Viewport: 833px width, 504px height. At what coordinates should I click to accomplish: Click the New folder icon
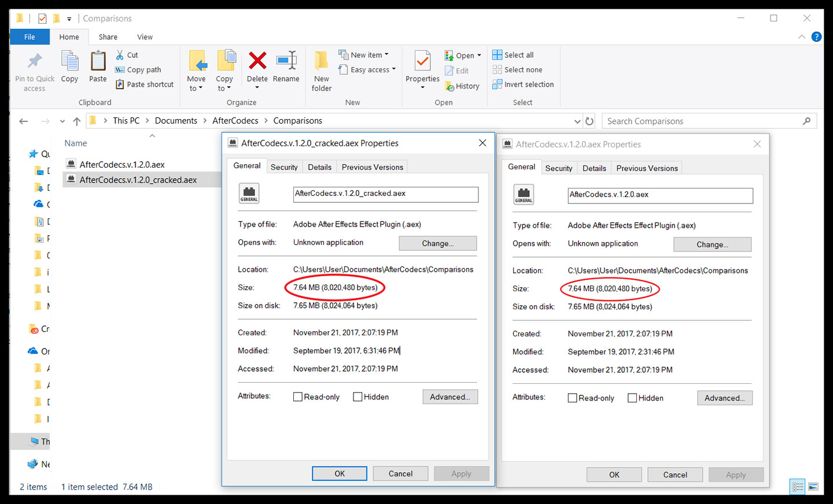[x=322, y=62]
